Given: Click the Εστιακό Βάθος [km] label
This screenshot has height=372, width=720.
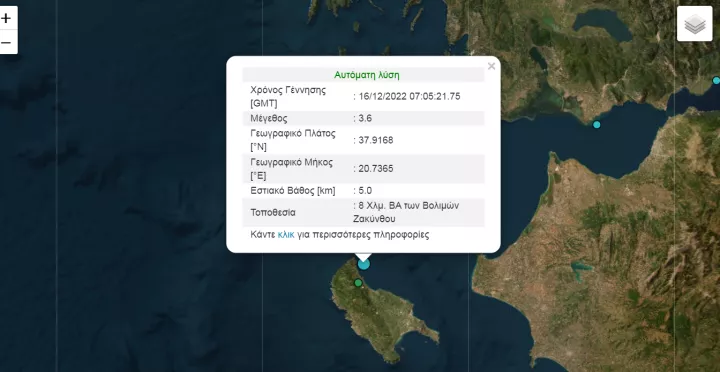Looking at the screenshot, I should click(x=293, y=191).
